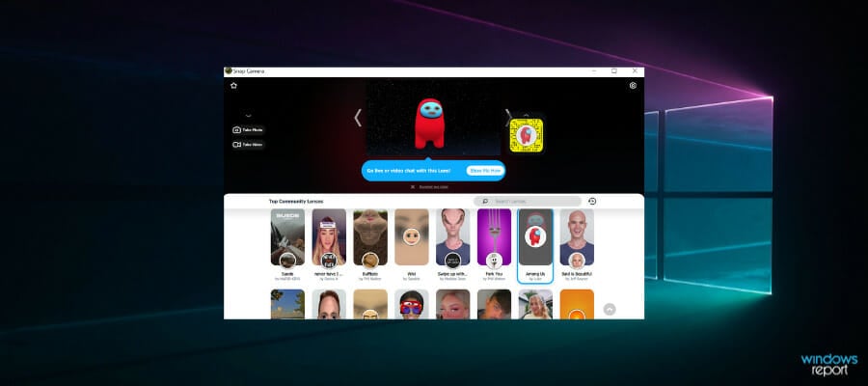
Task: Click the Remind me later link
Action: coord(433,186)
